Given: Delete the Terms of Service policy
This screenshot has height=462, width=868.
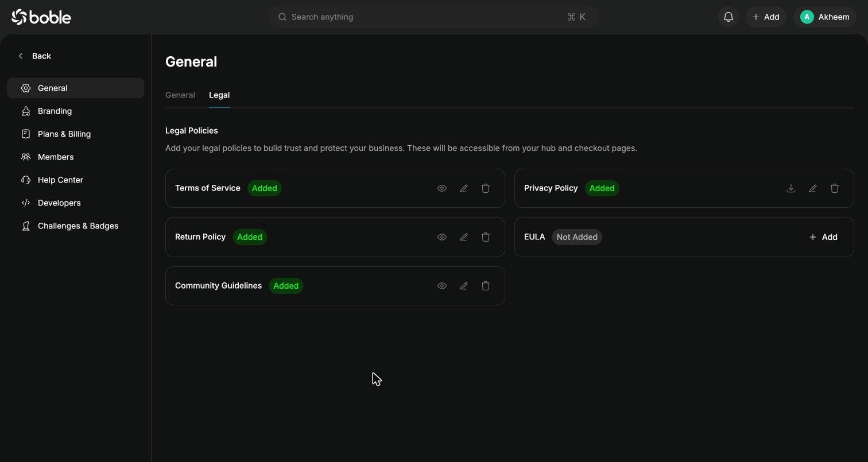Looking at the screenshot, I should point(486,188).
